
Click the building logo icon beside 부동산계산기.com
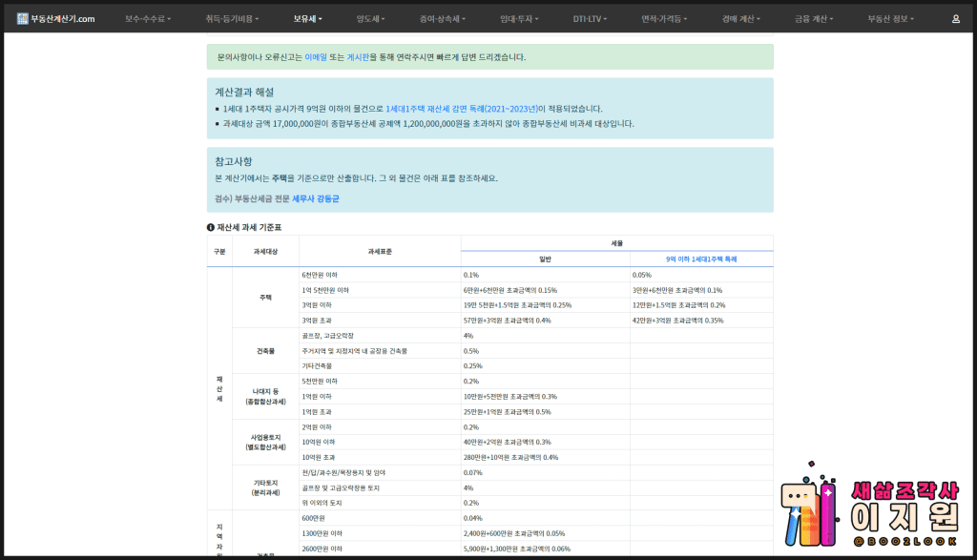click(x=20, y=18)
